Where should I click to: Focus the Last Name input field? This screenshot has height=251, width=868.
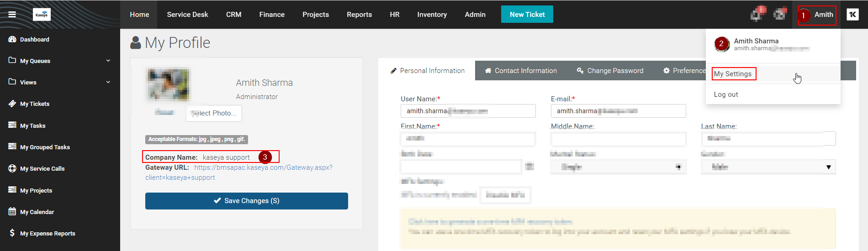[768, 138]
